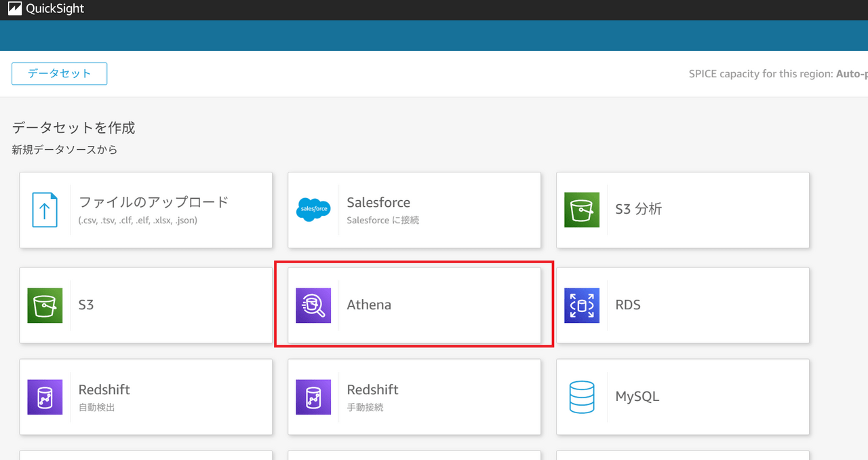
Task: Click the Salesforce cloud icon
Action: pos(313,210)
